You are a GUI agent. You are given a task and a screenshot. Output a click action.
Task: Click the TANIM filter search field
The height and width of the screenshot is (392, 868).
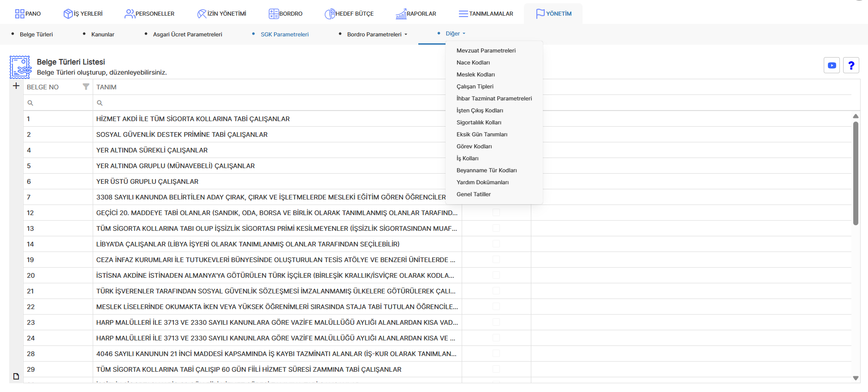[277, 103]
